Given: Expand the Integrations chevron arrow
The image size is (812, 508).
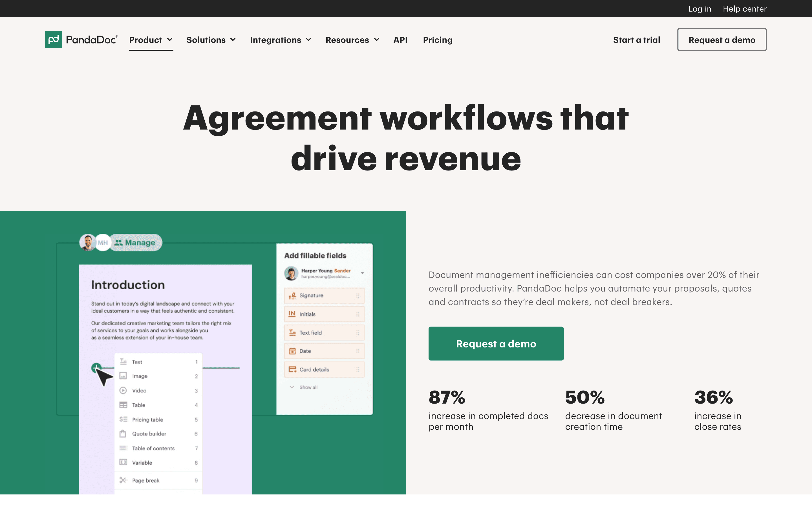Looking at the screenshot, I should pyautogui.click(x=308, y=40).
